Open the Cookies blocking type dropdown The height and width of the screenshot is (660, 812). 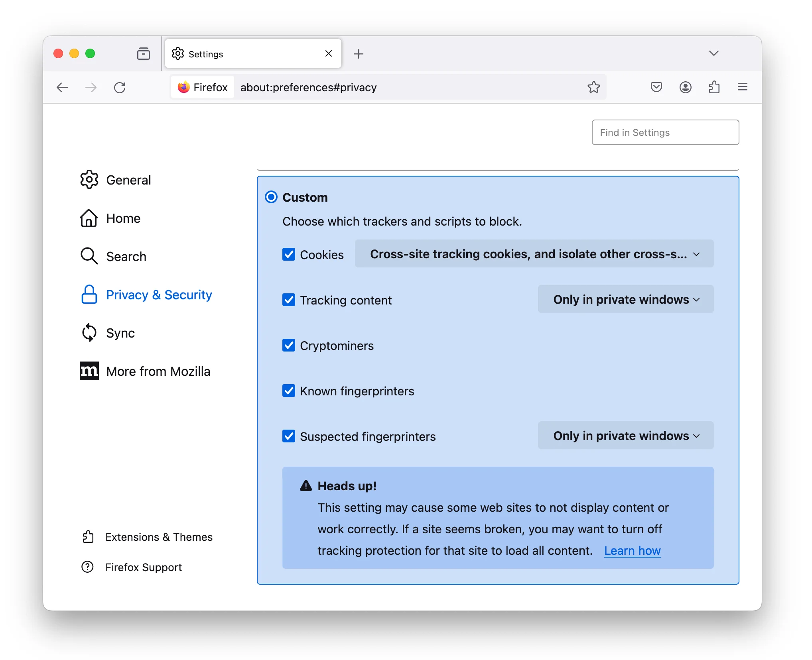coord(534,254)
